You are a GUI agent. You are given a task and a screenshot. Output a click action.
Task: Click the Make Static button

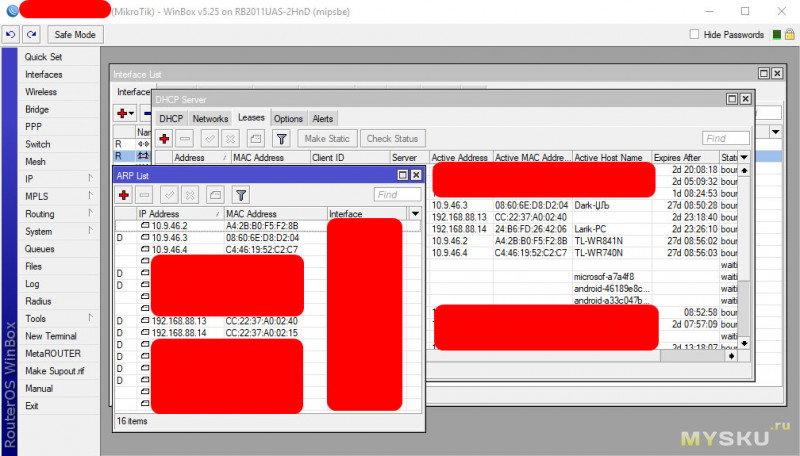(x=327, y=138)
